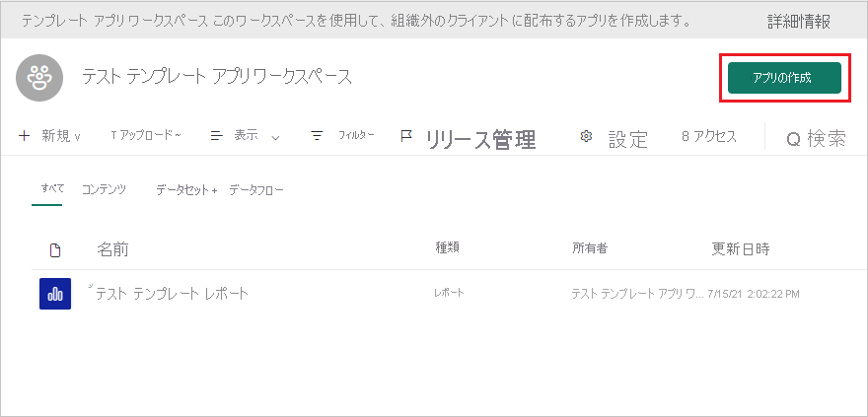Click the 検索 magnifier icon
The height and width of the screenshot is (417, 868).
[793, 139]
